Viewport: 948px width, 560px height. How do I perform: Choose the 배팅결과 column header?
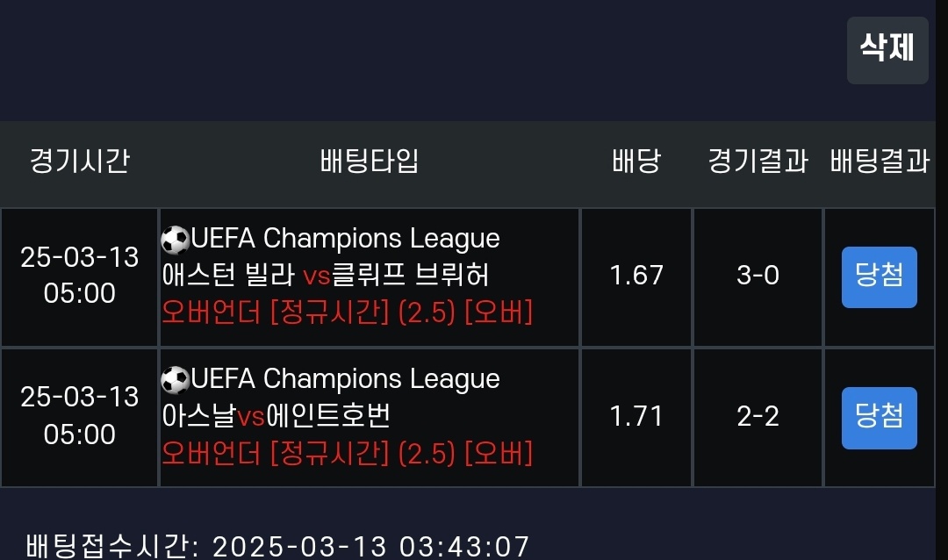tap(880, 162)
